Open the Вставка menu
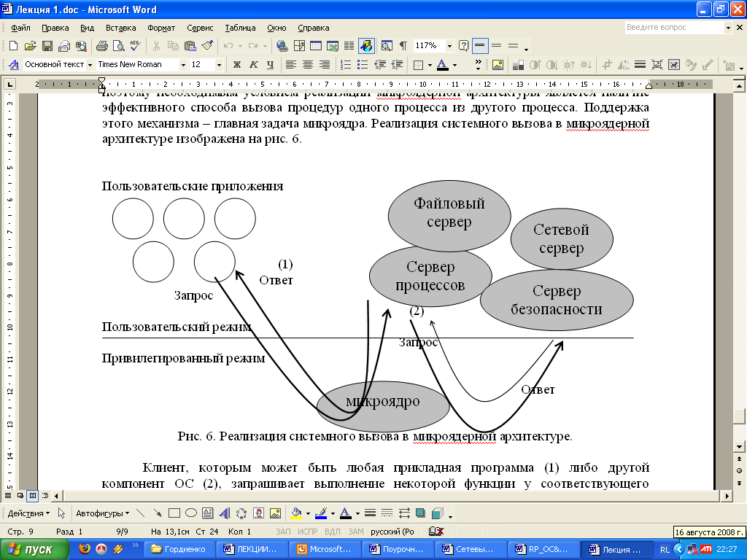This screenshot has height=560, width=747. (x=120, y=28)
